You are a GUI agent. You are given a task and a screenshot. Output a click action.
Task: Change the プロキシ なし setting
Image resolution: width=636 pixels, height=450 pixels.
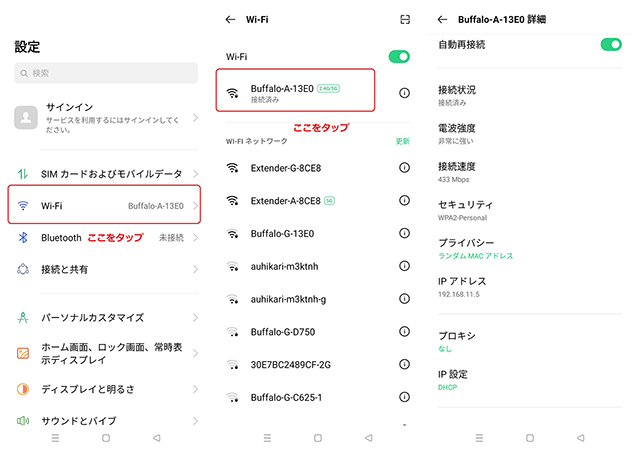point(530,342)
